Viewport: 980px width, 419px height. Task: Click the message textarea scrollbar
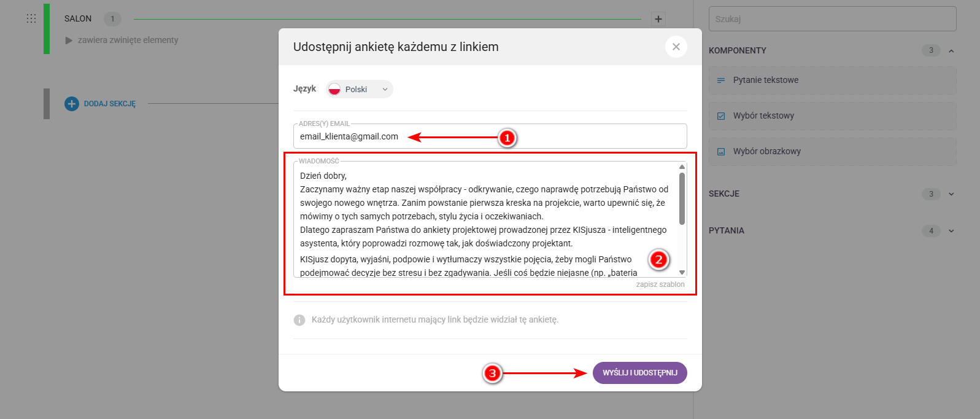682,198
